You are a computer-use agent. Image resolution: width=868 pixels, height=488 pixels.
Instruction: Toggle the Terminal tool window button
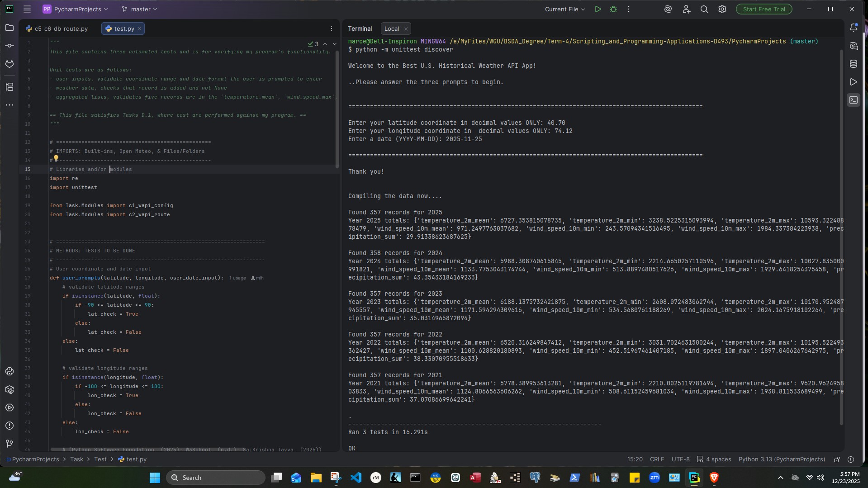(x=854, y=100)
